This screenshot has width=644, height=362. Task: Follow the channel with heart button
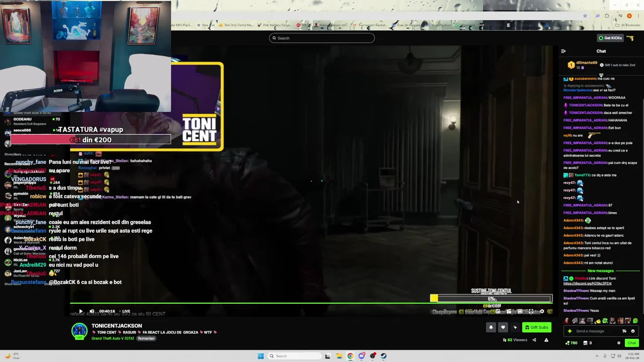(503, 327)
